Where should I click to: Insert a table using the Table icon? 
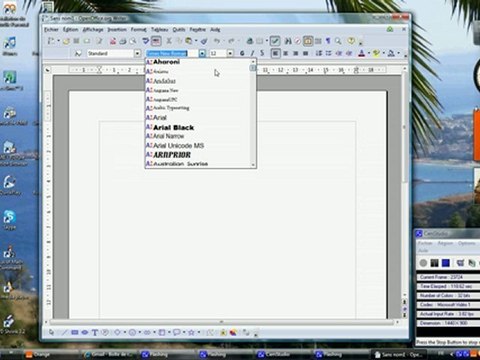(x=260, y=41)
